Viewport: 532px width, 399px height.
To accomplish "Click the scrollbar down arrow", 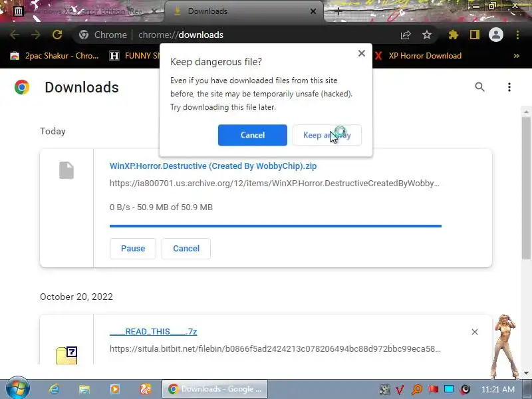I will point(526,372).
